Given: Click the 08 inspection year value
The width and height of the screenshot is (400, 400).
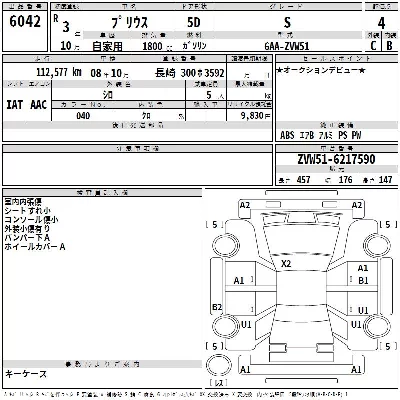Looking at the screenshot, I should click(x=96, y=73).
